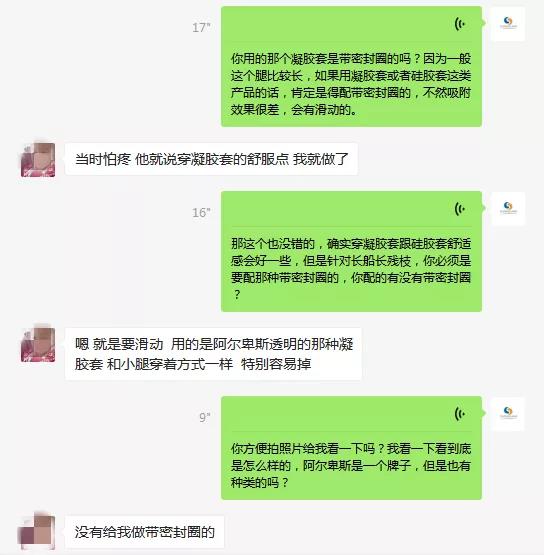Click the 17" duration label
Viewport: 544px width, 555px height.
coord(201,28)
